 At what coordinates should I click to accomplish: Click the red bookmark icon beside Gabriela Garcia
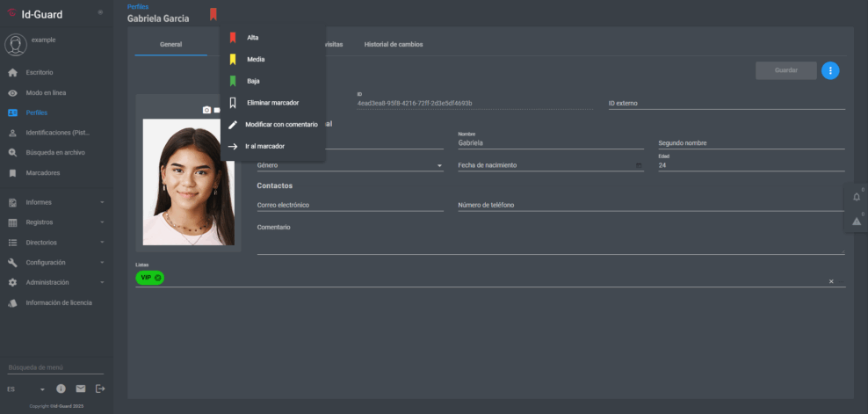[x=213, y=14]
